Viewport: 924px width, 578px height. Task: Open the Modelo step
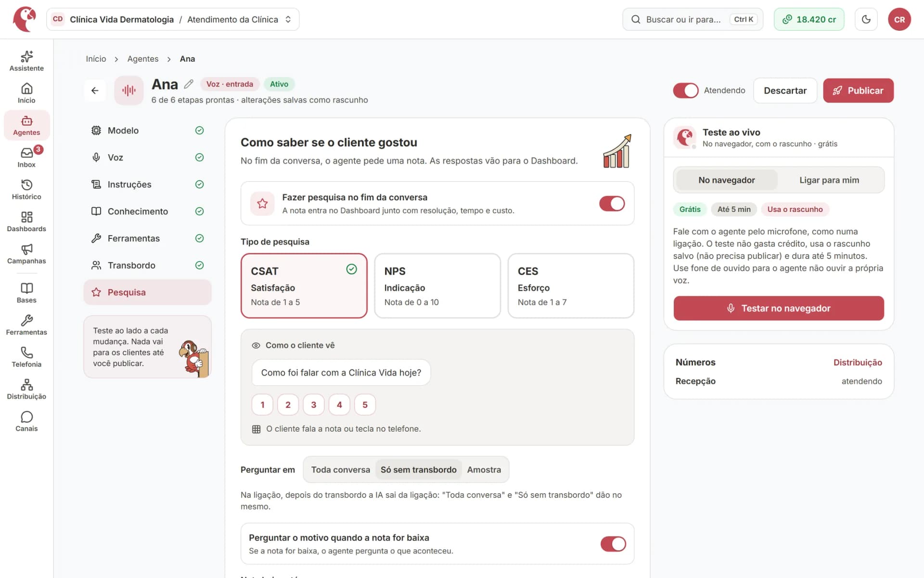pyautogui.click(x=147, y=131)
